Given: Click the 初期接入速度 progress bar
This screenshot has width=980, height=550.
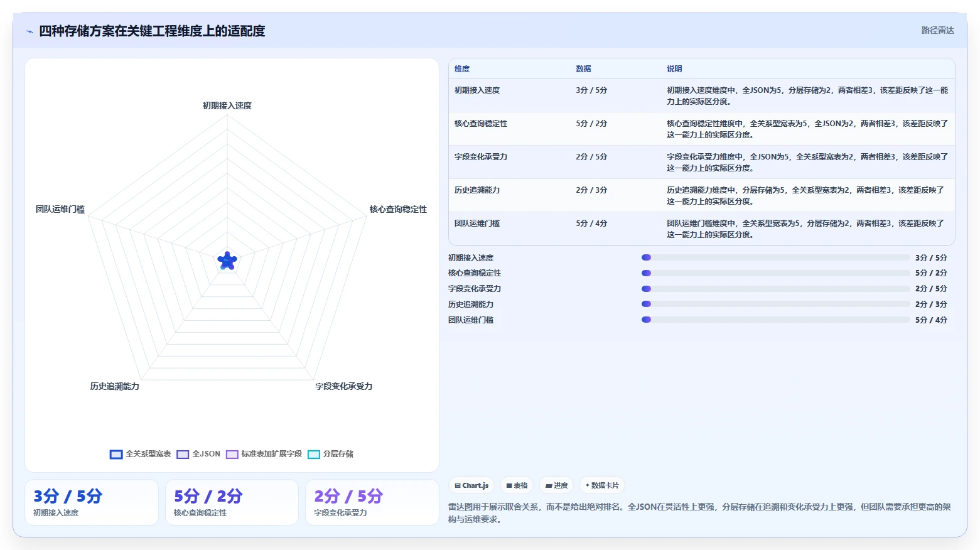Looking at the screenshot, I should pos(775,257).
